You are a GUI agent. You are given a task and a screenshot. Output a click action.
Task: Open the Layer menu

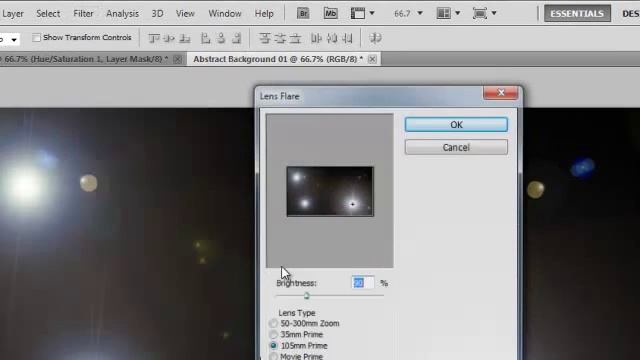click(13, 14)
